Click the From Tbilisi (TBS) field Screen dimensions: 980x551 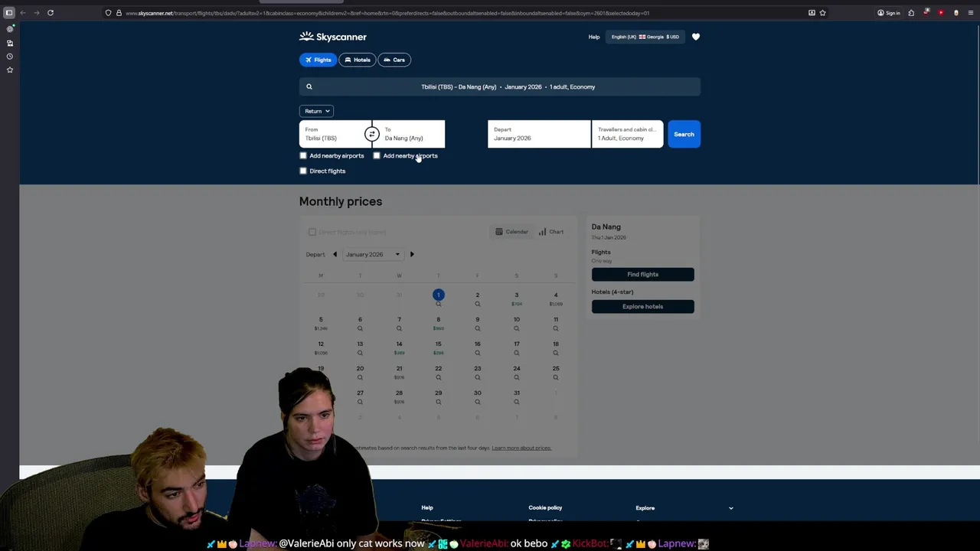[x=332, y=134]
